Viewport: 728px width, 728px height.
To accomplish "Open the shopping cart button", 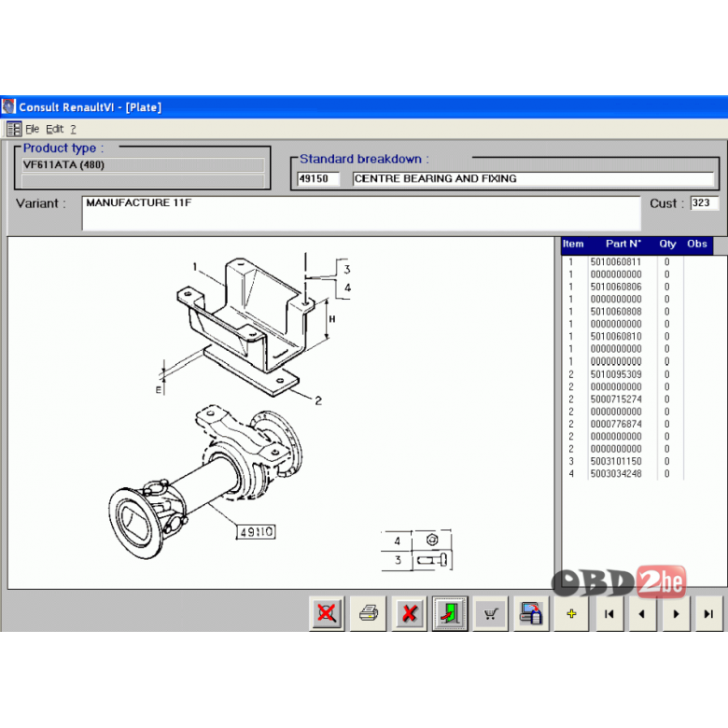I will click(x=490, y=613).
